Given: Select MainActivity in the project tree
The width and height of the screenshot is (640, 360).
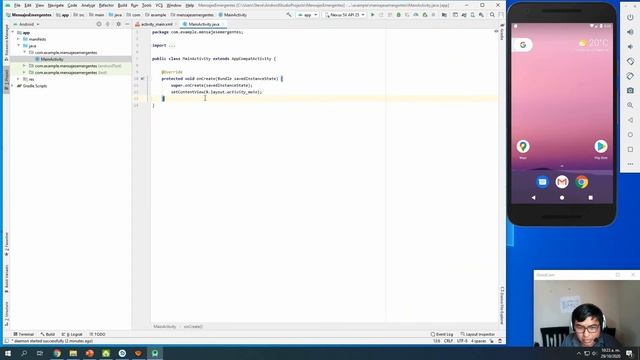Looking at the screenshot, I should [52, 59].
